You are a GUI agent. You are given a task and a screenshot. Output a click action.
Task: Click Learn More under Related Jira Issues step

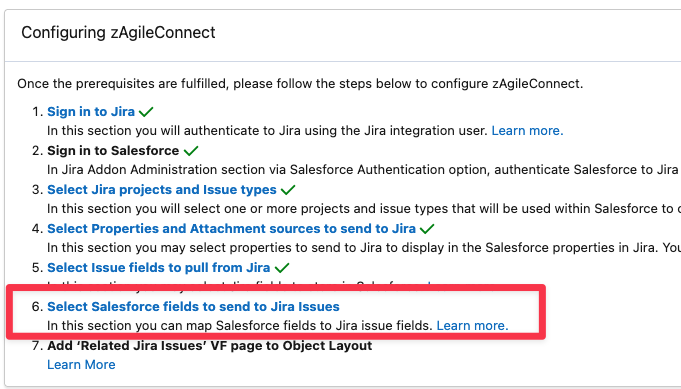pos(81,365)
